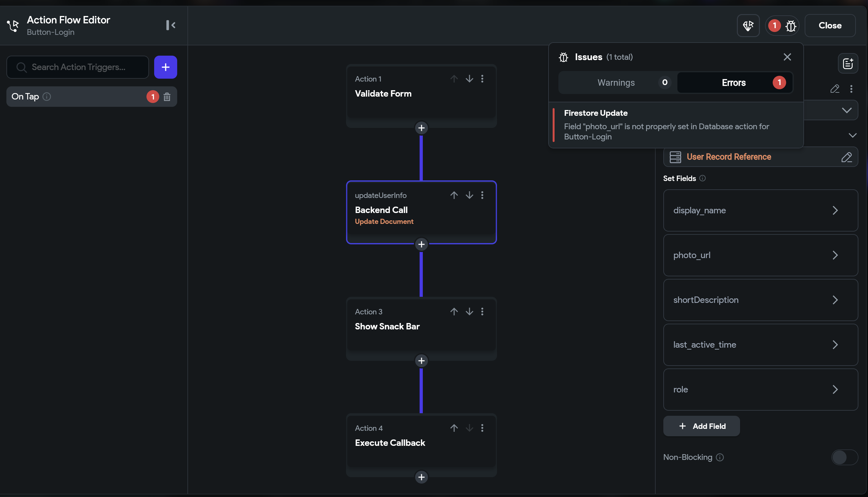Open updateUserInfo action options menu
This screenshot has height=497, width=868.
(x=482, y=195)
